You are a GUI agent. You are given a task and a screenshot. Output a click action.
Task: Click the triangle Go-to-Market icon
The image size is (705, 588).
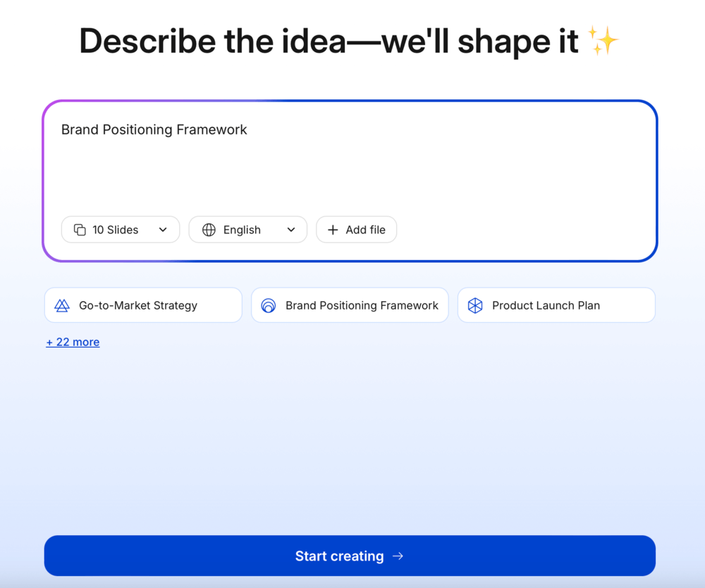[62, 305]
